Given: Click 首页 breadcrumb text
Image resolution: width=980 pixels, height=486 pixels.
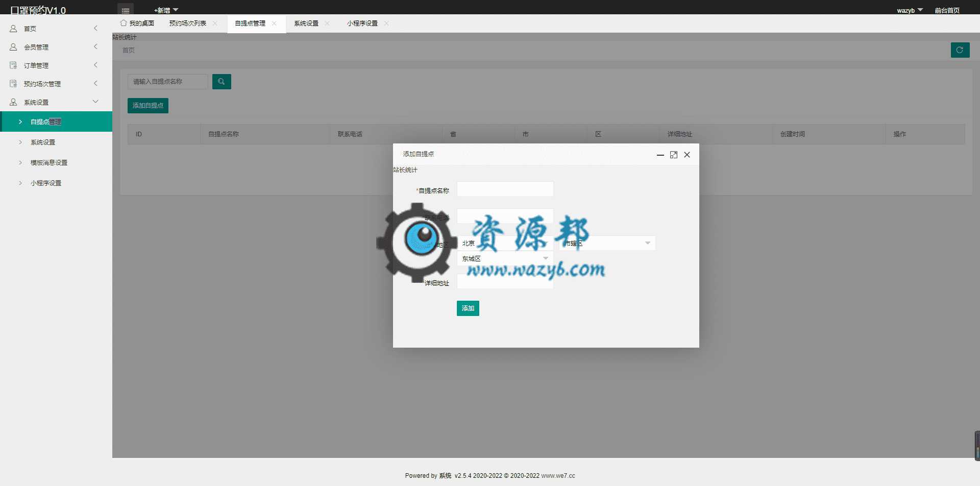Looking at the screenshot, I should pyautogui.click(x=129, y=50).
